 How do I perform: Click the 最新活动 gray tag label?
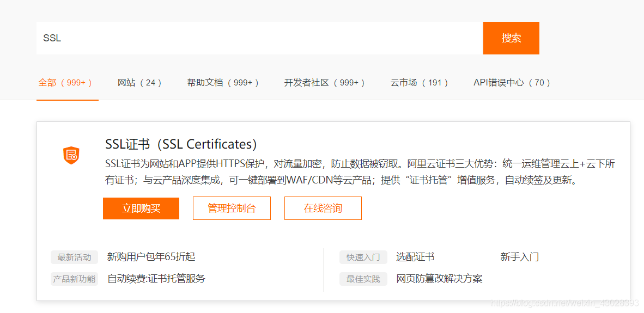click(x=75, y=257)
